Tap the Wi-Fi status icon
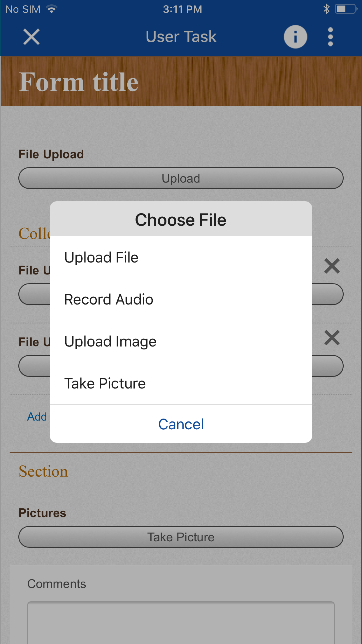 [x=52, y=9]
